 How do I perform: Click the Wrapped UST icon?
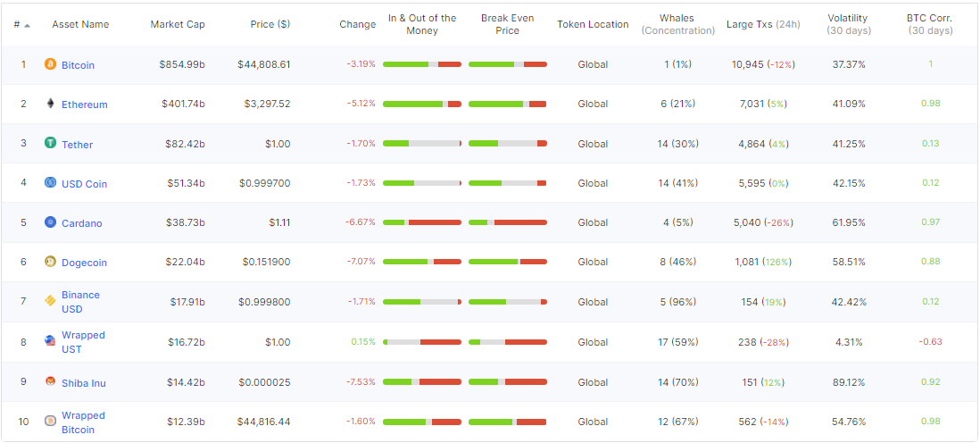[51, 342]
